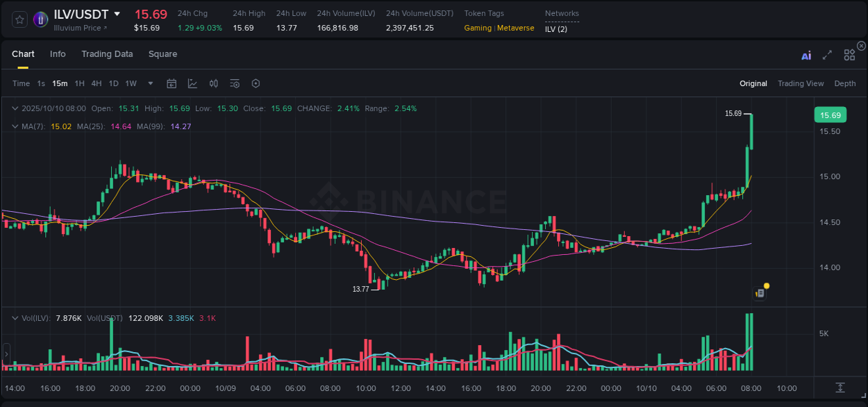
Task: Select the 15m interval on the timeframe bar
Action: click(x=60, y=83)
